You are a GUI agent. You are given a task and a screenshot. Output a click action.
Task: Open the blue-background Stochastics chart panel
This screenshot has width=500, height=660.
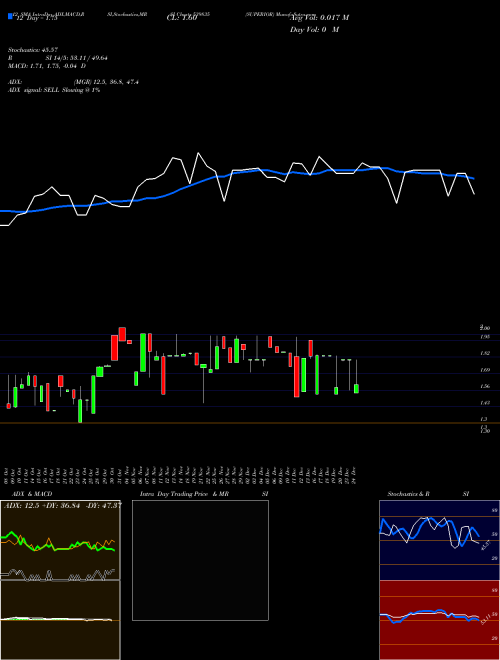click(438, 540)
